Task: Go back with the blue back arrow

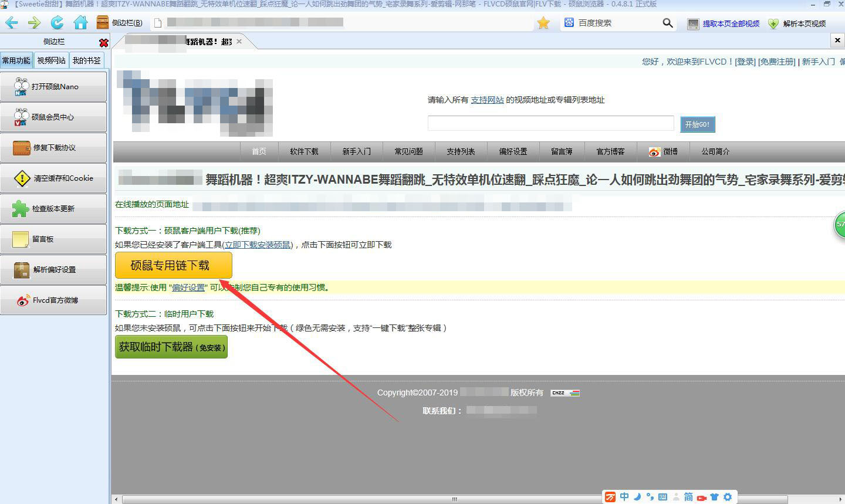Action: (12, 23)
